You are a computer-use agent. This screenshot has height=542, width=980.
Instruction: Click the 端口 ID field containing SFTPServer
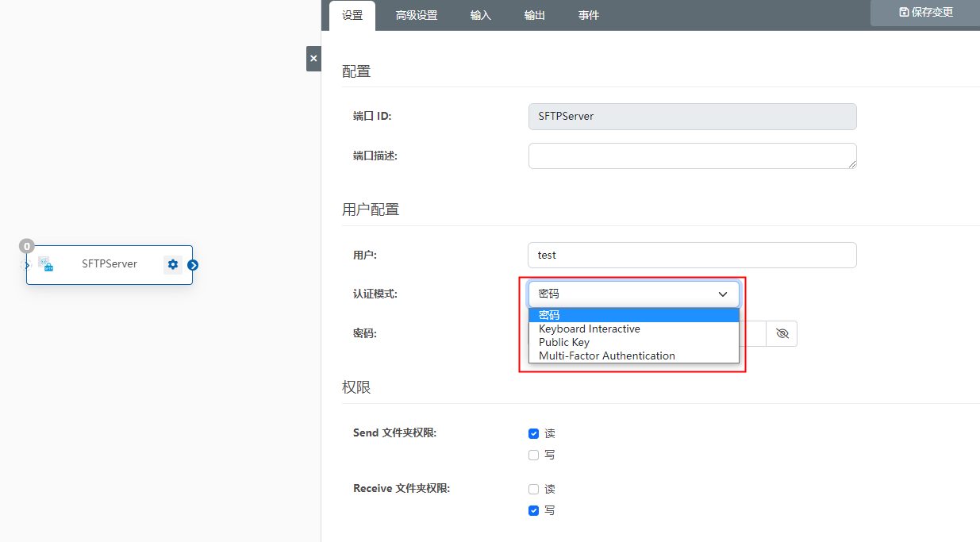point(693,116)
